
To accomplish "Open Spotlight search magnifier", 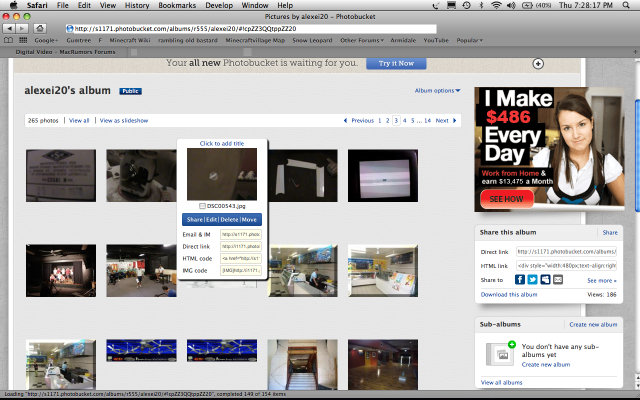I will (x=626, y=5).
